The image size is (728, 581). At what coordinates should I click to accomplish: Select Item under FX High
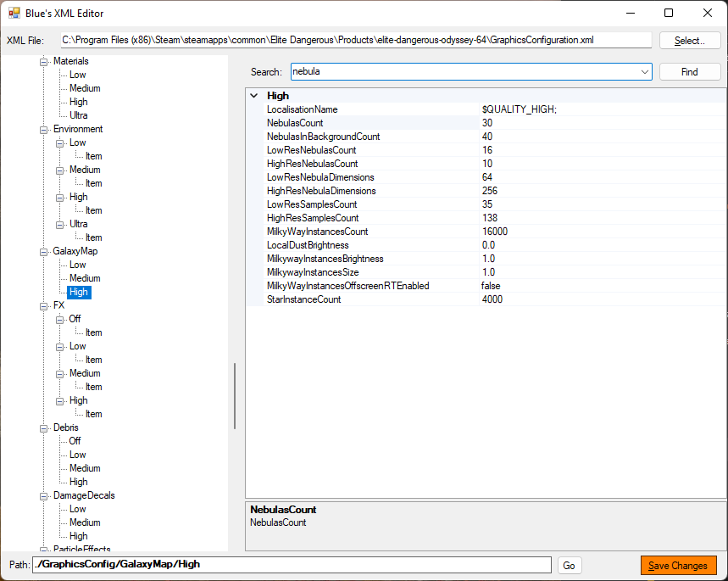point(93,414)
